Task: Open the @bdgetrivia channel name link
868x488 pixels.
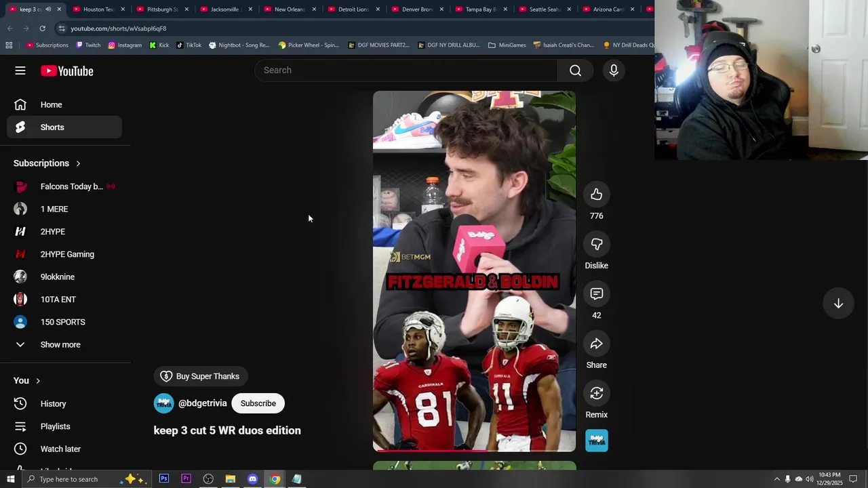Action: click(x=203, y=403)
